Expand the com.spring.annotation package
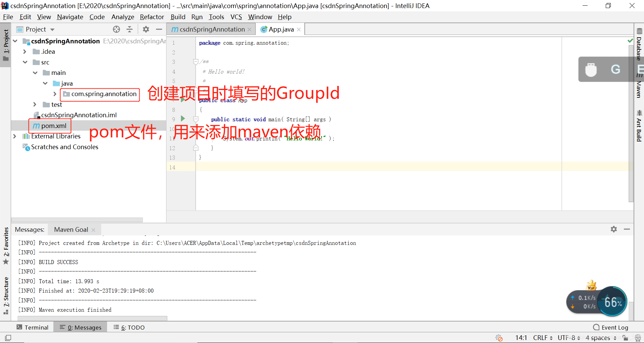644x343 pixels. (55, 94)
